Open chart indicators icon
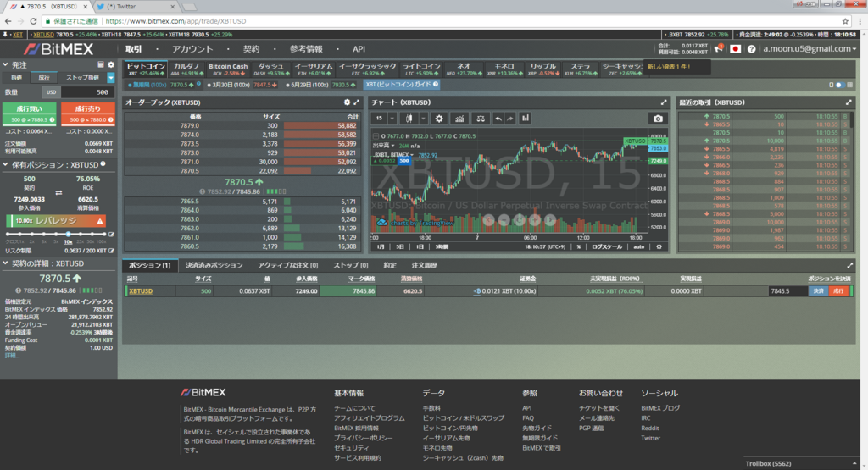This screenshot has width=868, height=470. pyautogui.click(x=459, y=119)
